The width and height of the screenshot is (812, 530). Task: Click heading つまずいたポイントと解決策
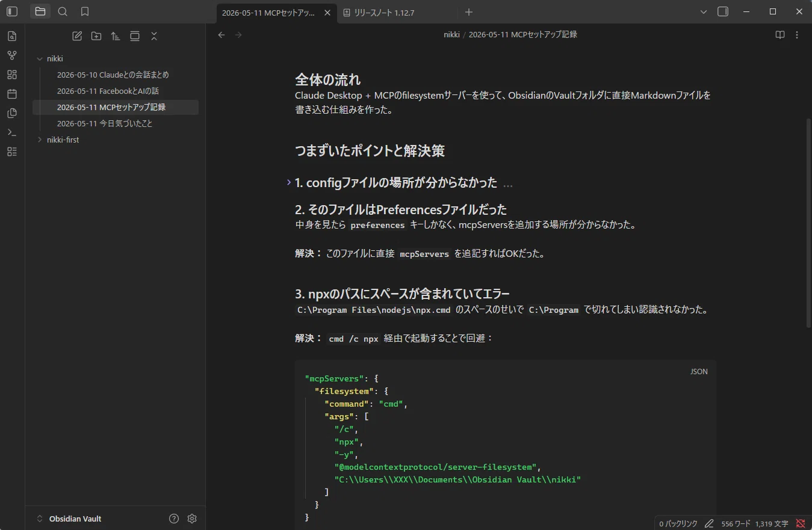(370, 150)
